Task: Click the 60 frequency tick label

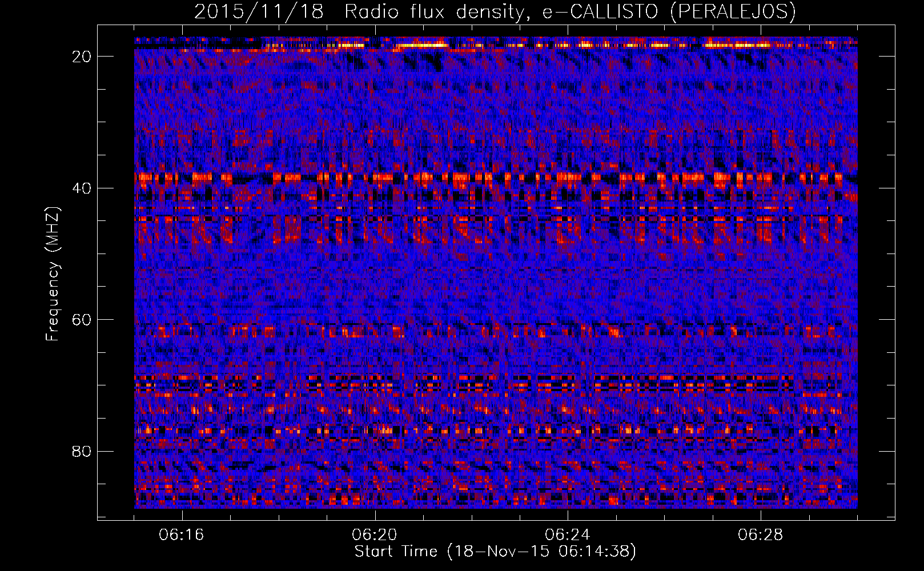Action: tap(82, 319)
